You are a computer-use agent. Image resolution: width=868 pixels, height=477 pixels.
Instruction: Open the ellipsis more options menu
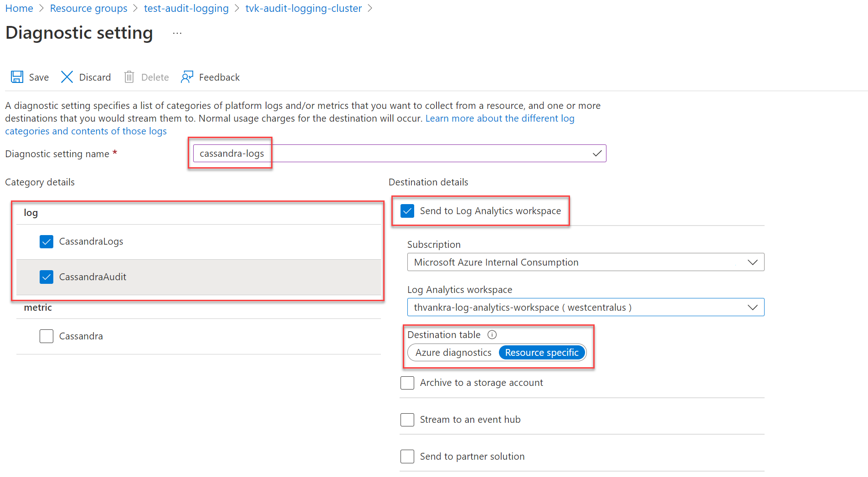click(177, 33)
